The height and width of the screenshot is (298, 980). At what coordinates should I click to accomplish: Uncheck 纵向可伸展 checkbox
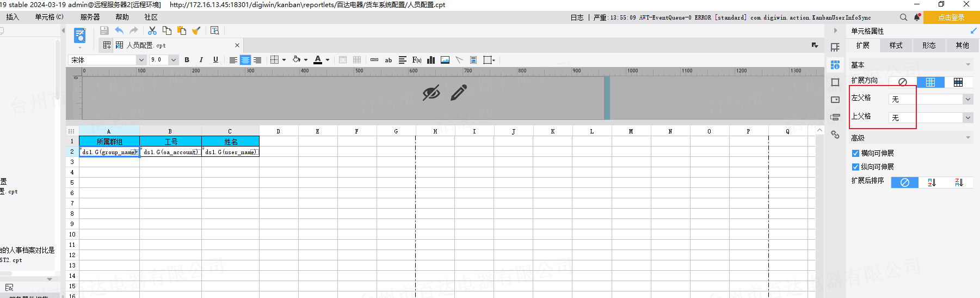[855, 167]
